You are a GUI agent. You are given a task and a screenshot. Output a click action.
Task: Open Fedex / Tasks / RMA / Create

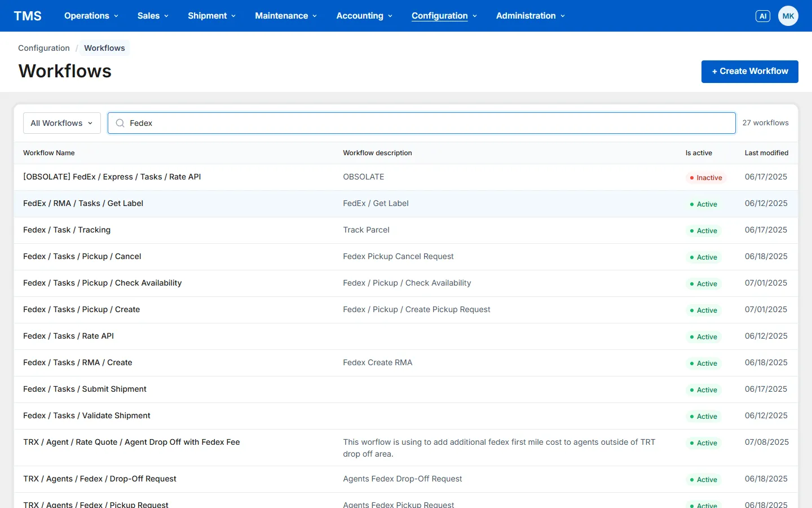pyautogui.click(x=77, y=362)
